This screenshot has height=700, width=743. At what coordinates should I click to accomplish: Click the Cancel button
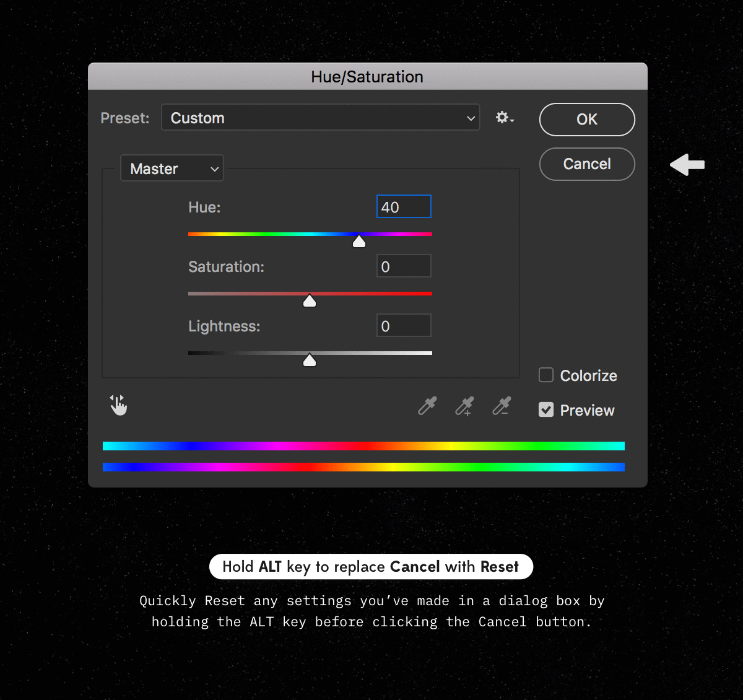(587, 164)
